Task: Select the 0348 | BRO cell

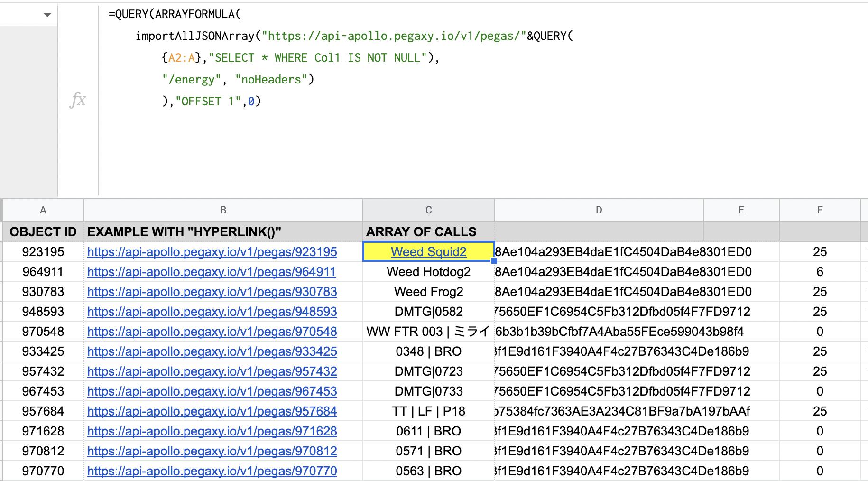Action: tap(429, 351)
